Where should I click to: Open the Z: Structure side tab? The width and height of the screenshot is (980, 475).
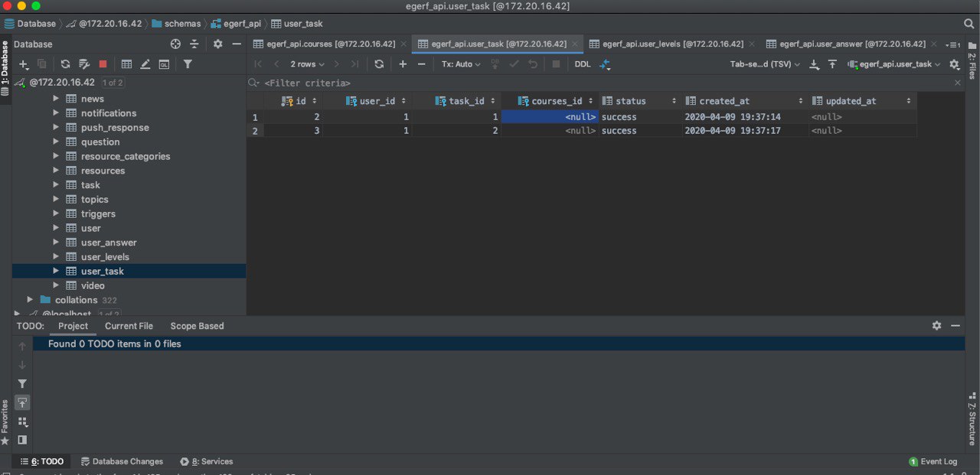(972, 419)
